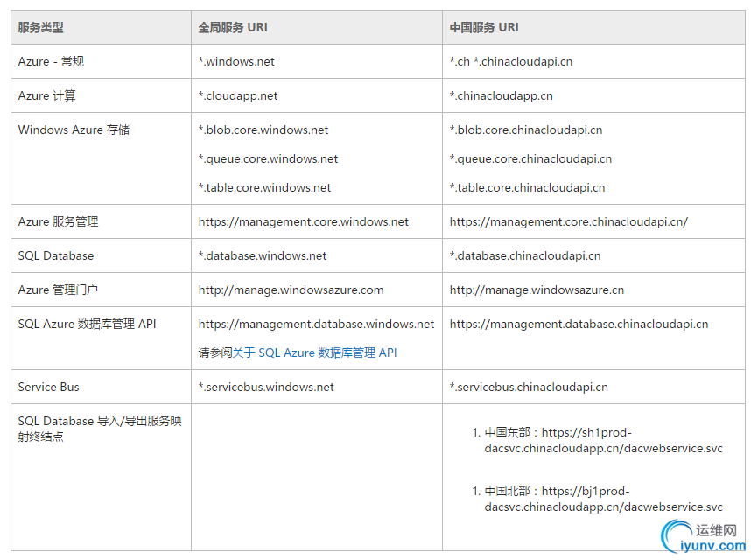751x560 pixels.
Task: Click *.table.core.chinacloudapi.cn text
Action: tap(527, 187)
